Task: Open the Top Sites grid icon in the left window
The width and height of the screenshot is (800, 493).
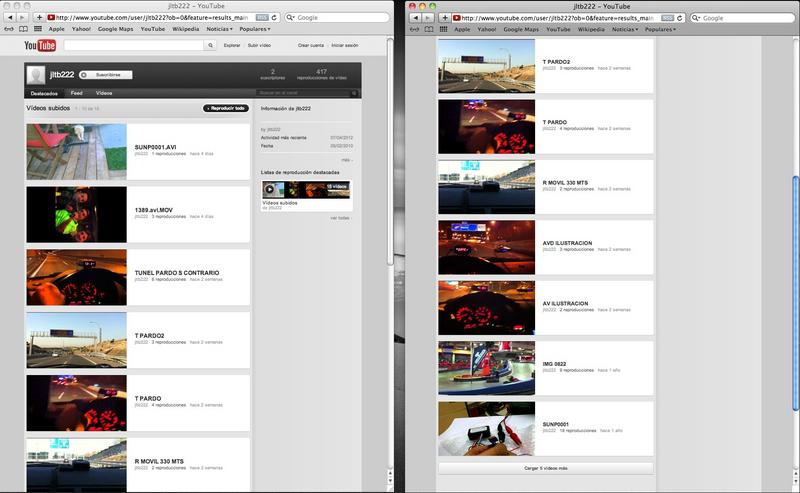Action: tap(38, 29)
